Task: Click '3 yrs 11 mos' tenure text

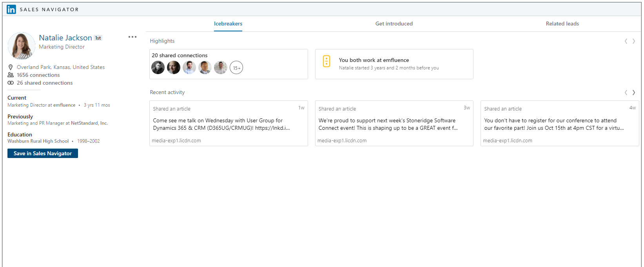Action: coord(97,105)
